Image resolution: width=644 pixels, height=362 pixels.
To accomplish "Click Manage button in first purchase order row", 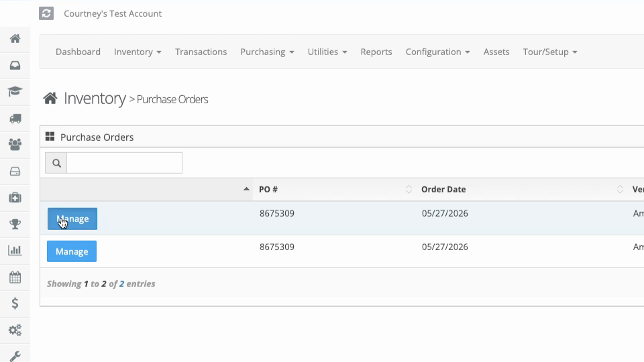I will [x=72, y=219].
